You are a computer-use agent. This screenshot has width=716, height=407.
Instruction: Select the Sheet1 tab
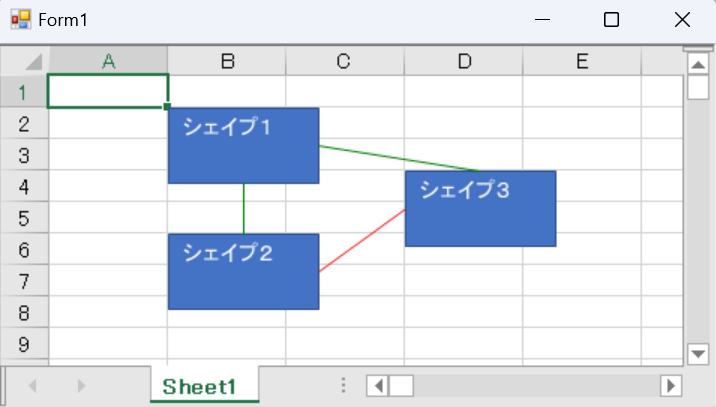(200, 386)
